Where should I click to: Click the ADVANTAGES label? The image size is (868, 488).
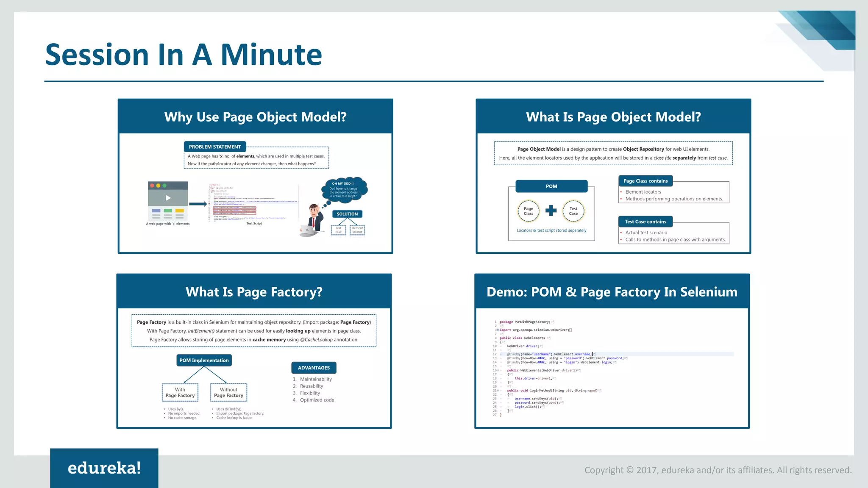click(x=314, y=368)
